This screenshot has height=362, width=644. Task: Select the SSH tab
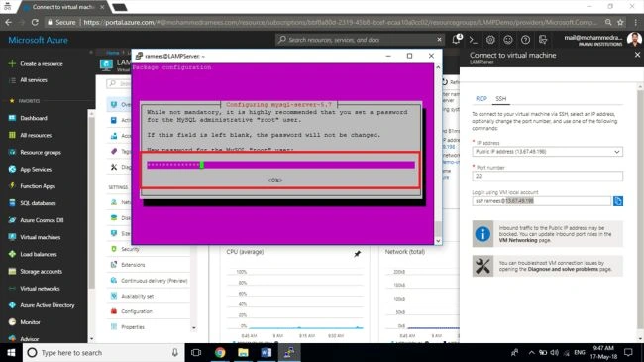(x=500, y=99)
